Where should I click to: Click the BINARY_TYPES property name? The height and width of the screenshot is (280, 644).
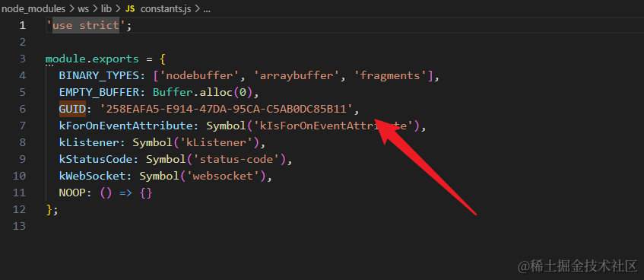coord(99,75)
